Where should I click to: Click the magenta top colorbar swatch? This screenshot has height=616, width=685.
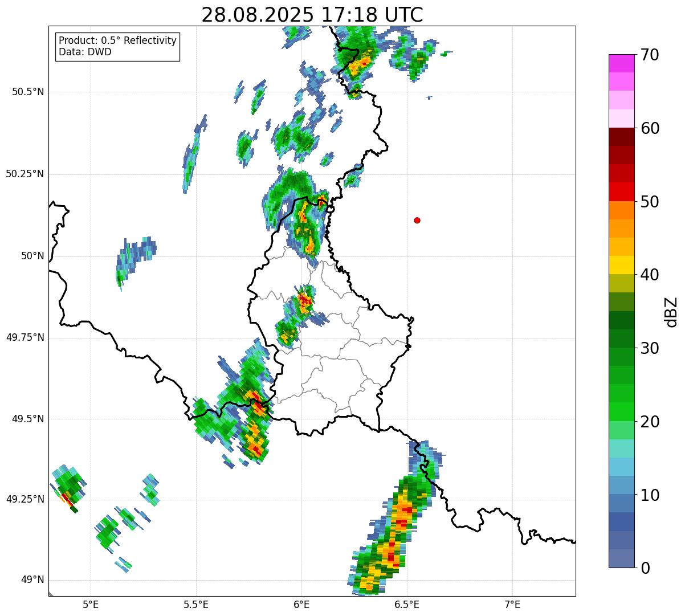pos(621,63)
